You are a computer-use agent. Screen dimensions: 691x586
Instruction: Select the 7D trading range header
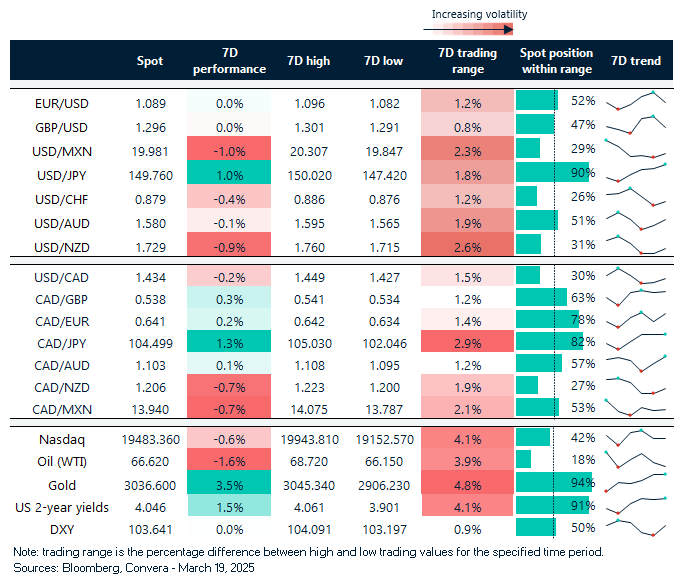point(461,61)
